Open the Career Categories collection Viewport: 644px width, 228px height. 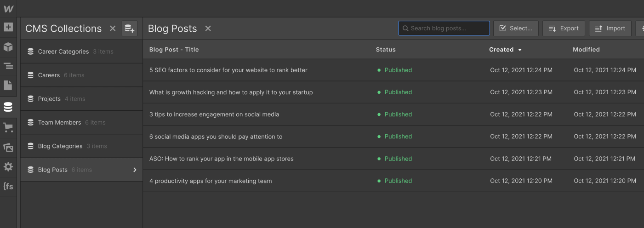tap(63, 51)
